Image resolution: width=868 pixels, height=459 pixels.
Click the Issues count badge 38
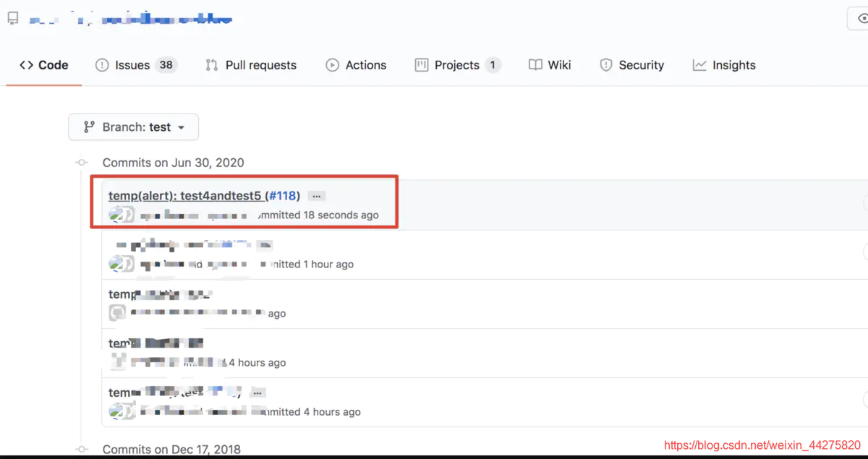coord(166,65)
